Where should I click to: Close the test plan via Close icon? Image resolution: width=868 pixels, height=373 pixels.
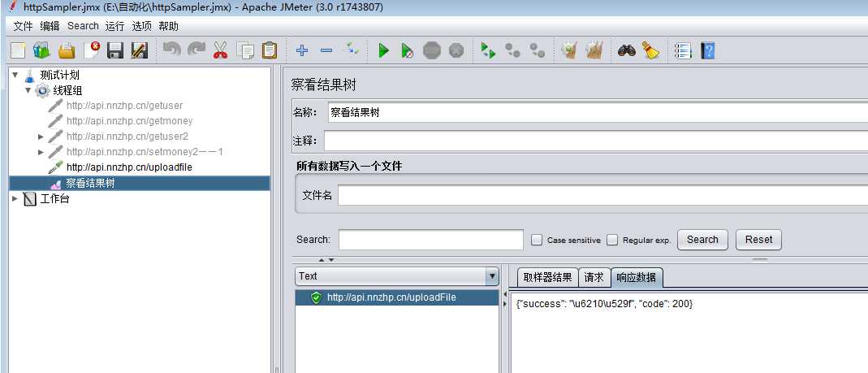click(91, 51)
